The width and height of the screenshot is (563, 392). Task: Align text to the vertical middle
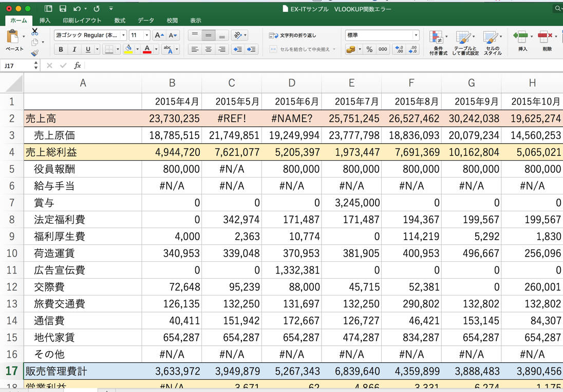click(x=208, y=35)
